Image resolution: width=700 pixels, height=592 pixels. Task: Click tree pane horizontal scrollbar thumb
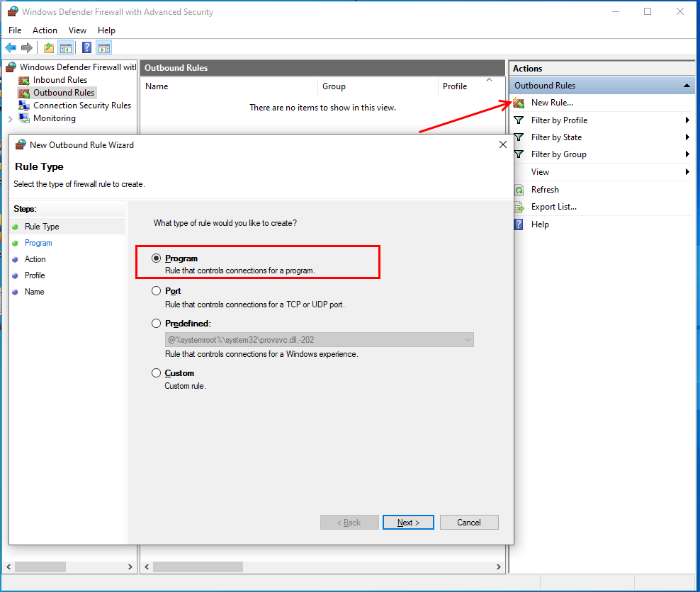[40, 567]
